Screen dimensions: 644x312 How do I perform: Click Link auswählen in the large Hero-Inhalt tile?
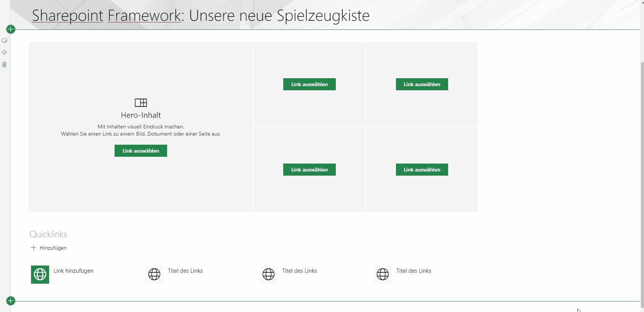pos(141,151)
